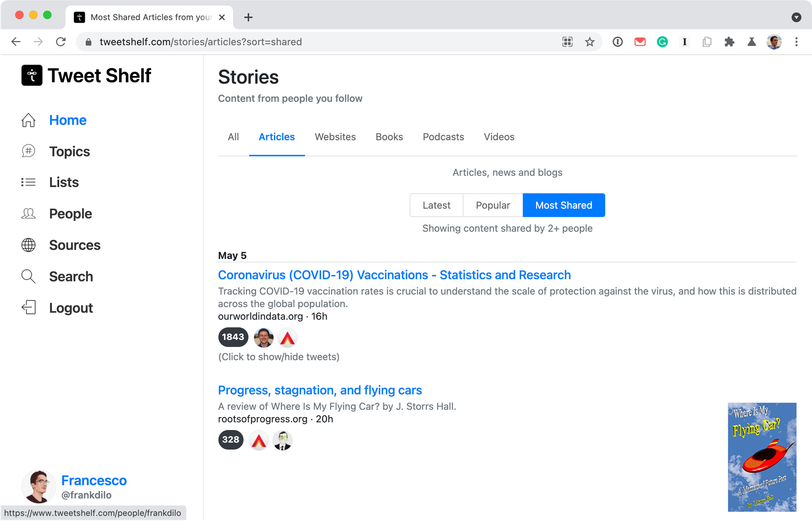Click the man's avatar beside 1843

[263, 337]
